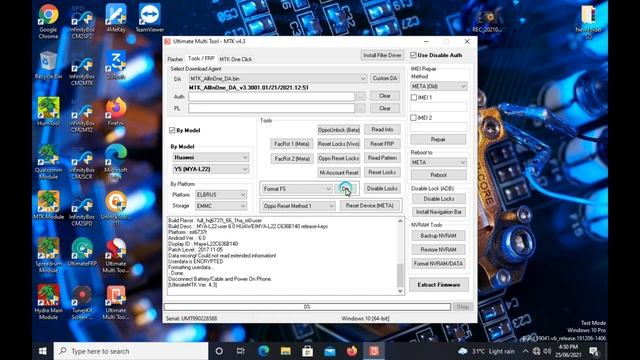Open TeamViewer desktop shortcut
This screenshot has width=640, height=360.
click(150, 18)
